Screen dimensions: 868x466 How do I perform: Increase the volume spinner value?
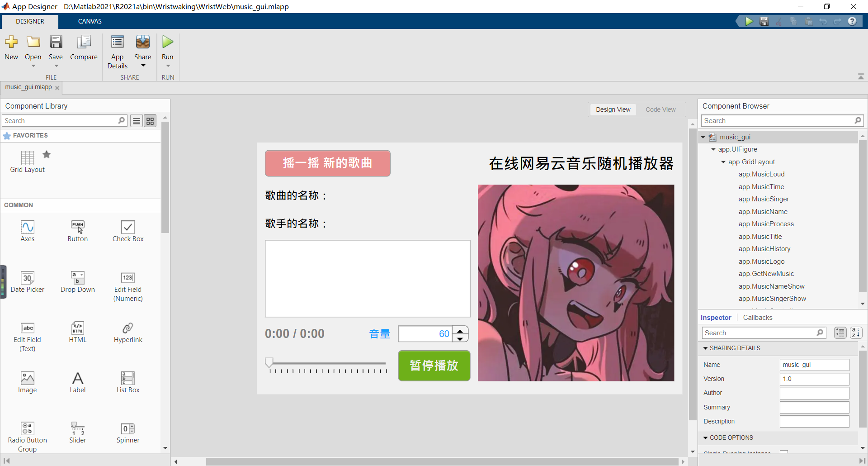(x=460, y=330)
